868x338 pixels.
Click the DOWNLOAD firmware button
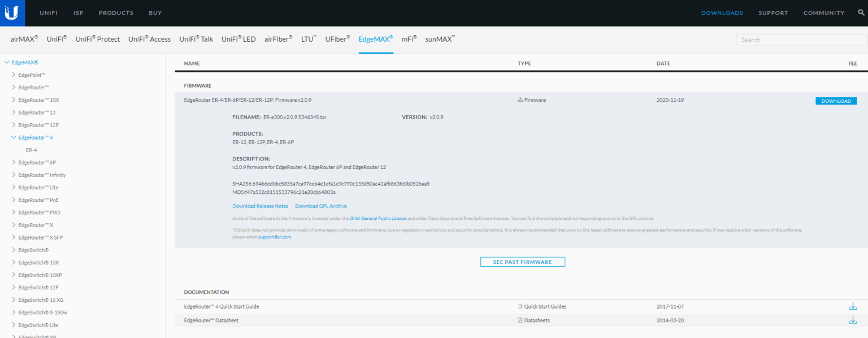836,100
